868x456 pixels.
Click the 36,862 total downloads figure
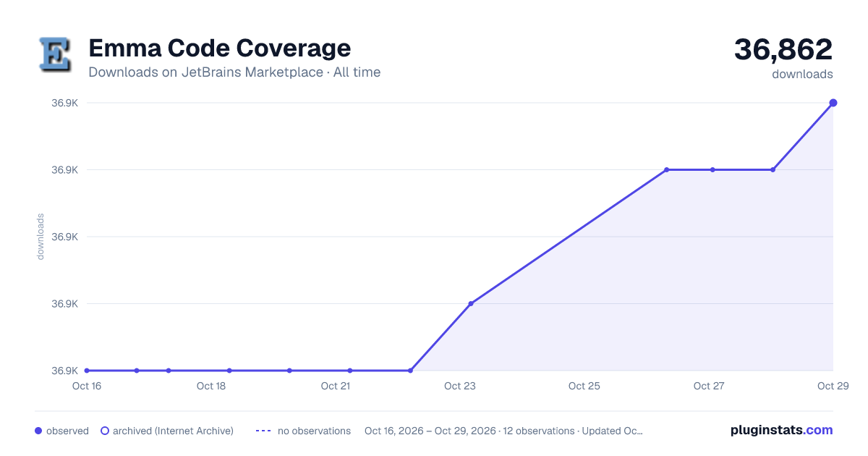[x=783, y=49]
